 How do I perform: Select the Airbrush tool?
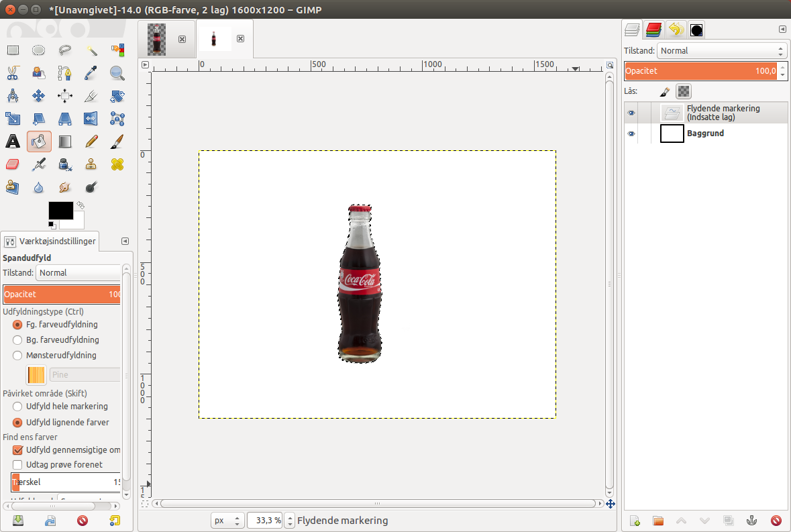[39, 164]
